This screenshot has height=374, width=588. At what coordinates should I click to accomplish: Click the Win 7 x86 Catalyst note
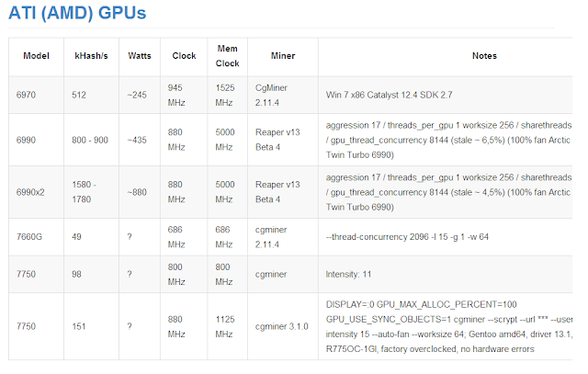pyautogui.click(x=389, y=95)
